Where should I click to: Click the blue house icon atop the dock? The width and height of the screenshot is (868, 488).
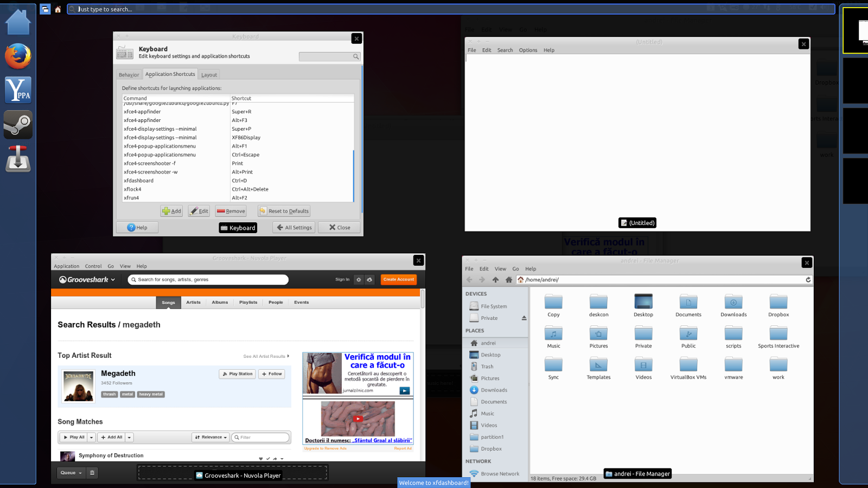point(18,22)
